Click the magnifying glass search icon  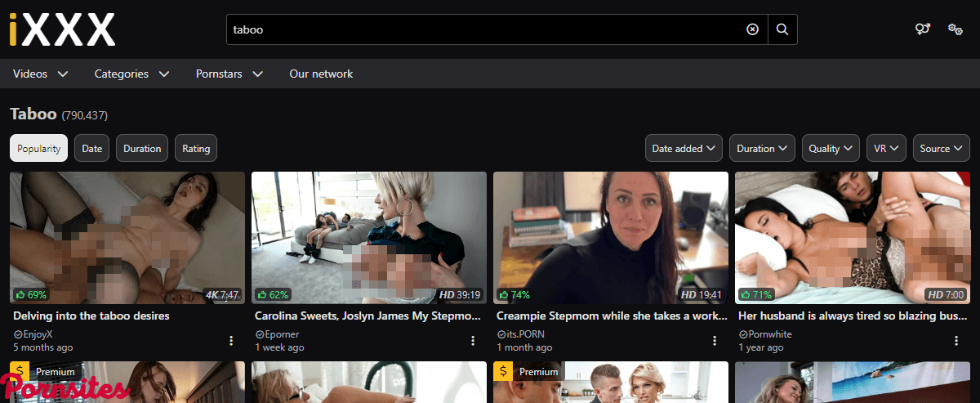click(x=782, y=29)
